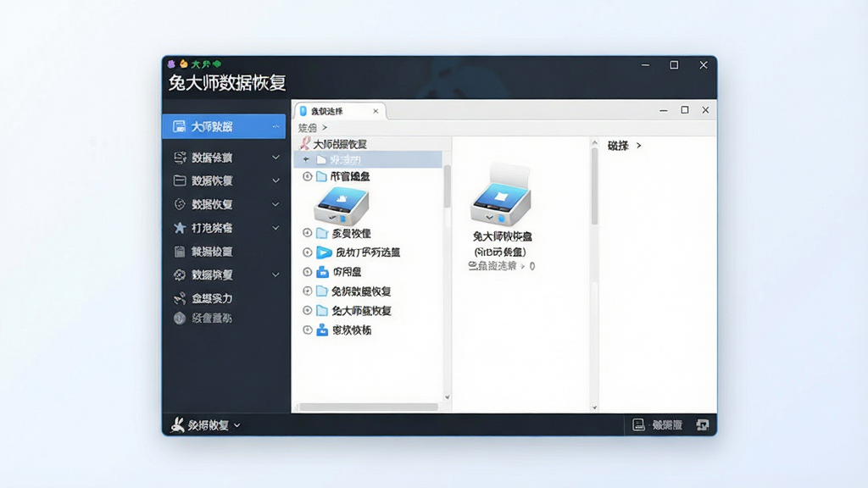Viewport: 868px width, 488px height.
Task: Click the breadcrumb arrow under the inner tab
Action: 325,128
